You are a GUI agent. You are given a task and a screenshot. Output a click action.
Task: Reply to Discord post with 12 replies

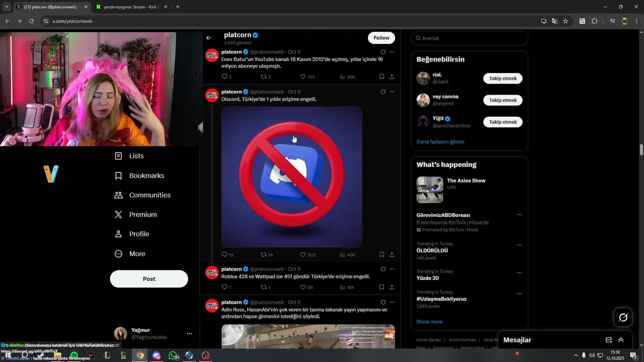[224, 255]
